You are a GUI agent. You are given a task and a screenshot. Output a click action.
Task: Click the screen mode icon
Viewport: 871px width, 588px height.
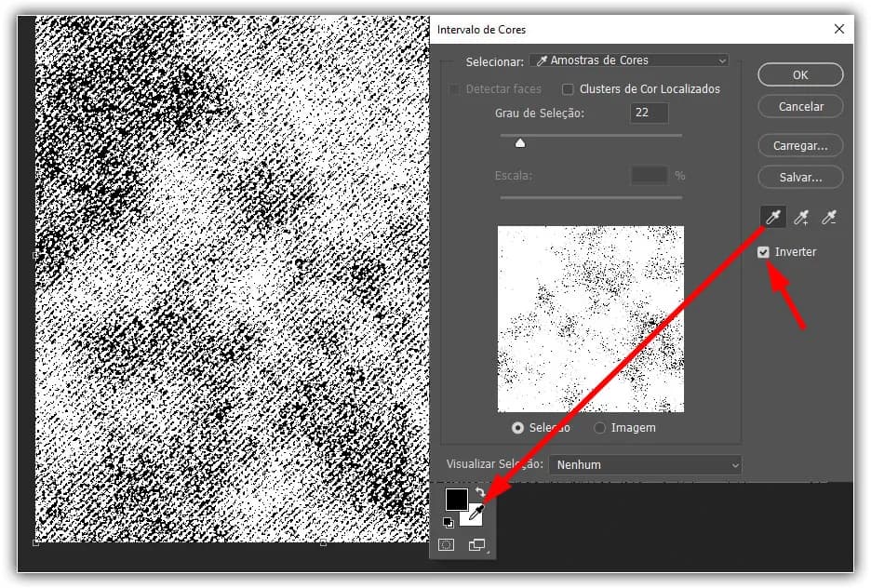click(477, 545)
